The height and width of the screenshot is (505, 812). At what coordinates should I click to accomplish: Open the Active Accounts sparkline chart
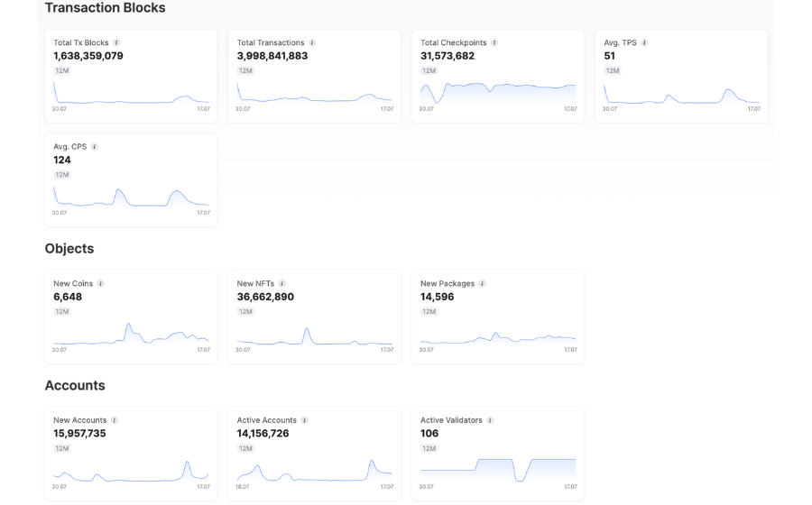coord(314,471)
